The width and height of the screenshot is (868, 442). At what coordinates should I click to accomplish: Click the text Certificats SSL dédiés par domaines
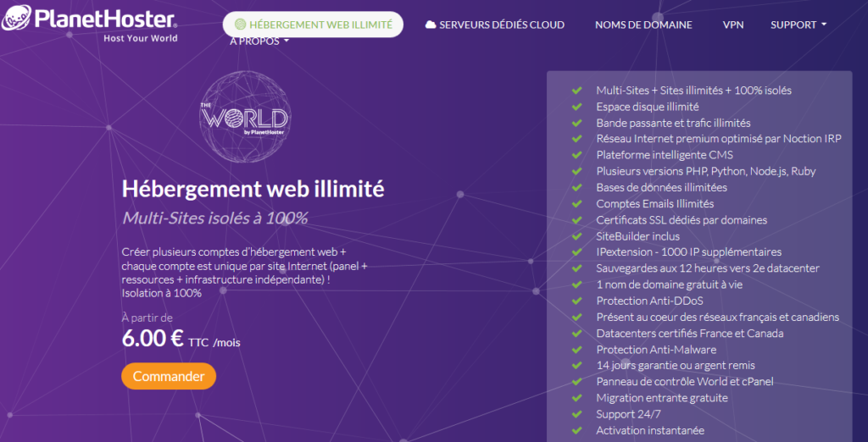point(682,220)
